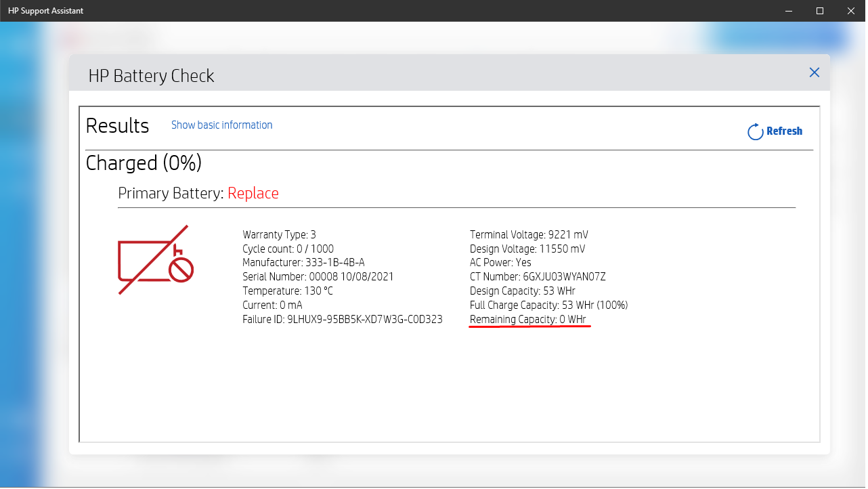Image resolution: width=868 pixels, height=489 pixels.
Task: Click the underlined Remaining Capacity value
Action: [x=529, y=319]
